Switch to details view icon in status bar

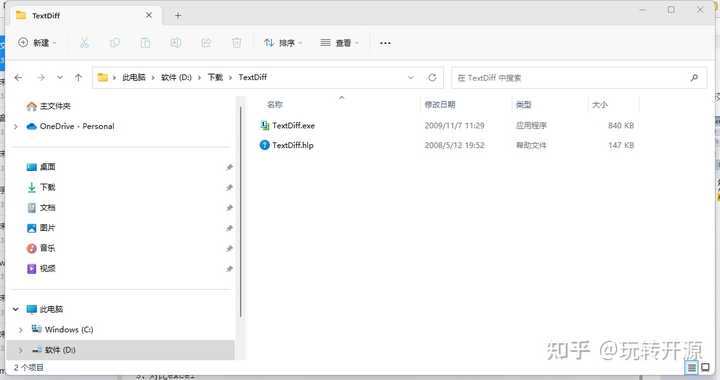pyautogui.click(x=692, y=368)
